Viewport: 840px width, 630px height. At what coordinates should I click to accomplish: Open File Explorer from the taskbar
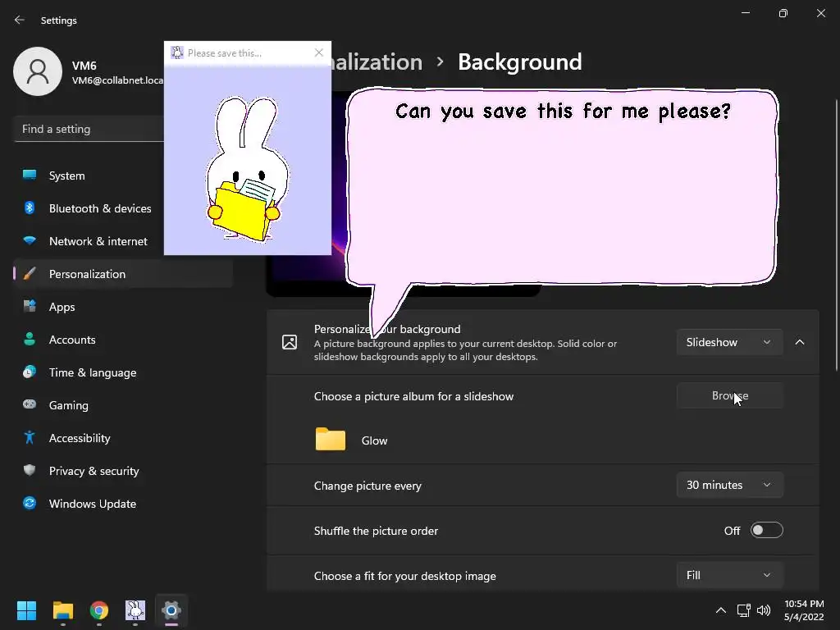point(62,609)
